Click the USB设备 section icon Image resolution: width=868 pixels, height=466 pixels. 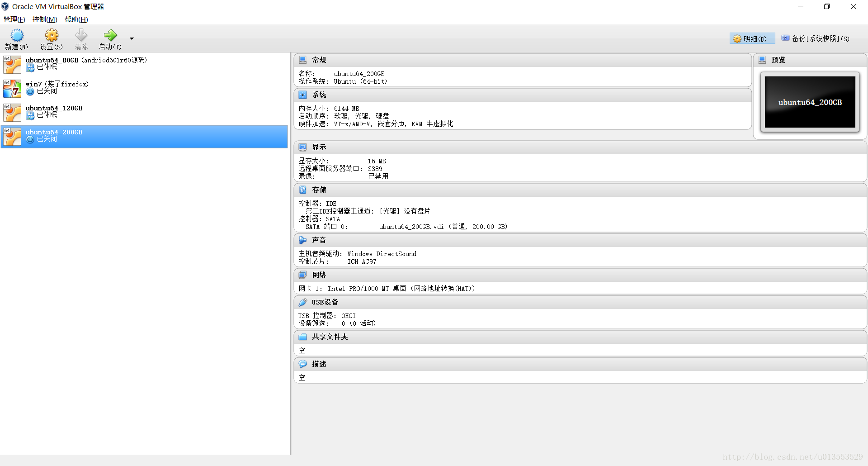coord(303,302)
